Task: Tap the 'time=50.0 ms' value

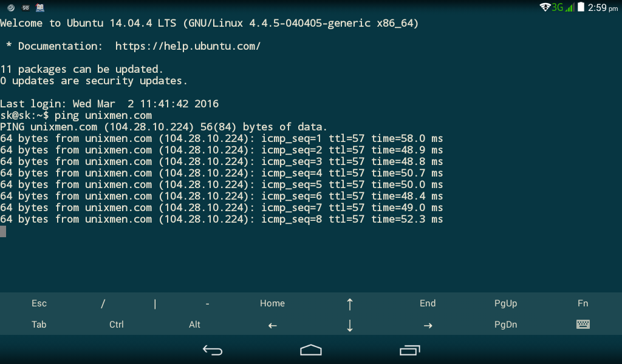Action: (407, 184)
